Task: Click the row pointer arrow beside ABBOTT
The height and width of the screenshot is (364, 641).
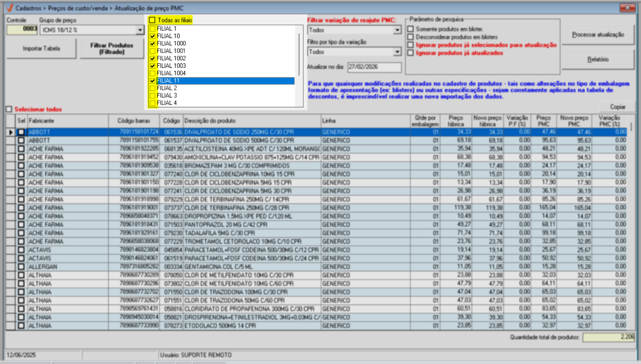Action: [x=11, y=132]
